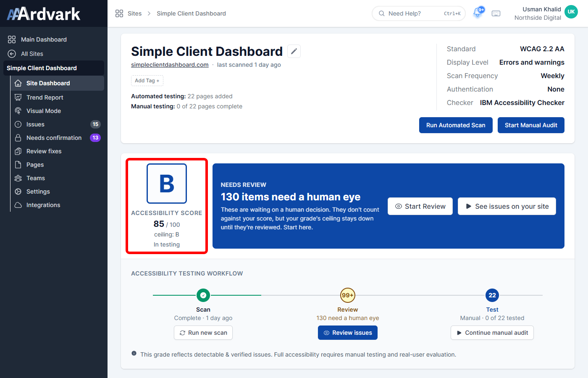The width and height of the screenshot is (588, 378).
Task: Click the B grade badge
Action: pos(167,184)
